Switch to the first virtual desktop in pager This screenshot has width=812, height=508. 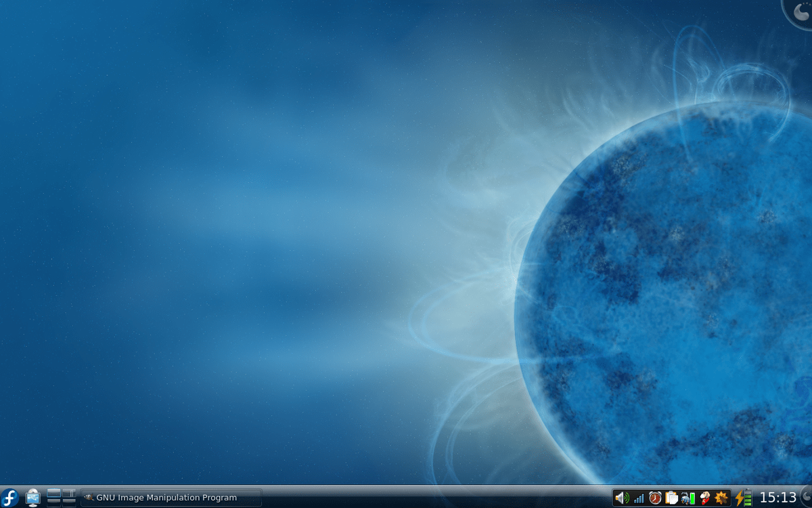(x=54, y=492)
